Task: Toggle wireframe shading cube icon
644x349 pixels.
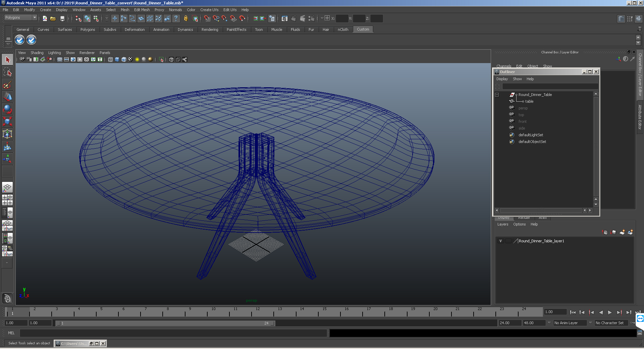Action: [x=110, y=59]
